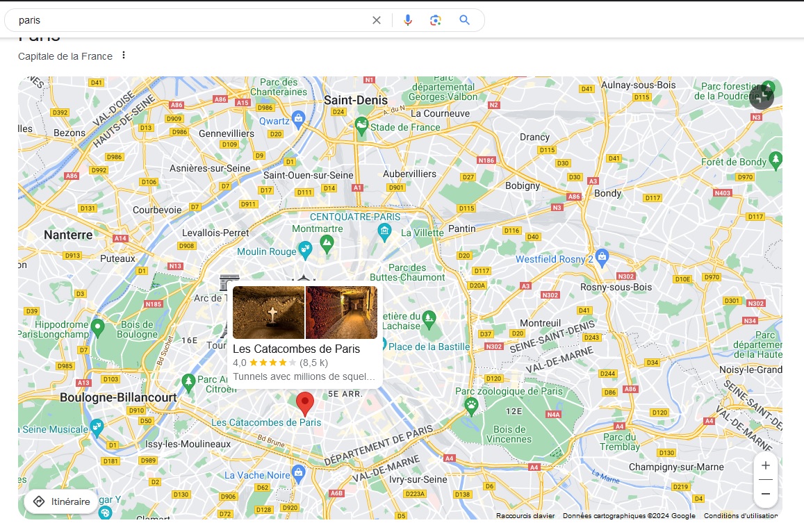Zoom in the map with the plus button

pos(766,465)
